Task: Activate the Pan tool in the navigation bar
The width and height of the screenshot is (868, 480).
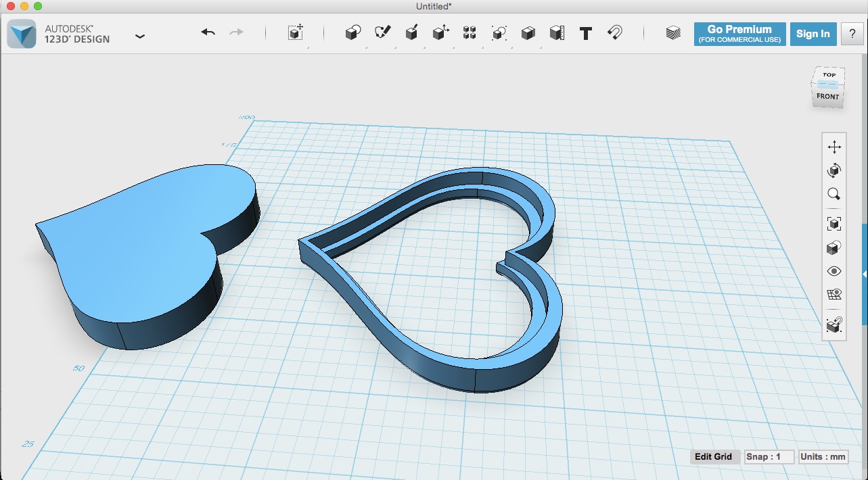Action: click(834, 147)
